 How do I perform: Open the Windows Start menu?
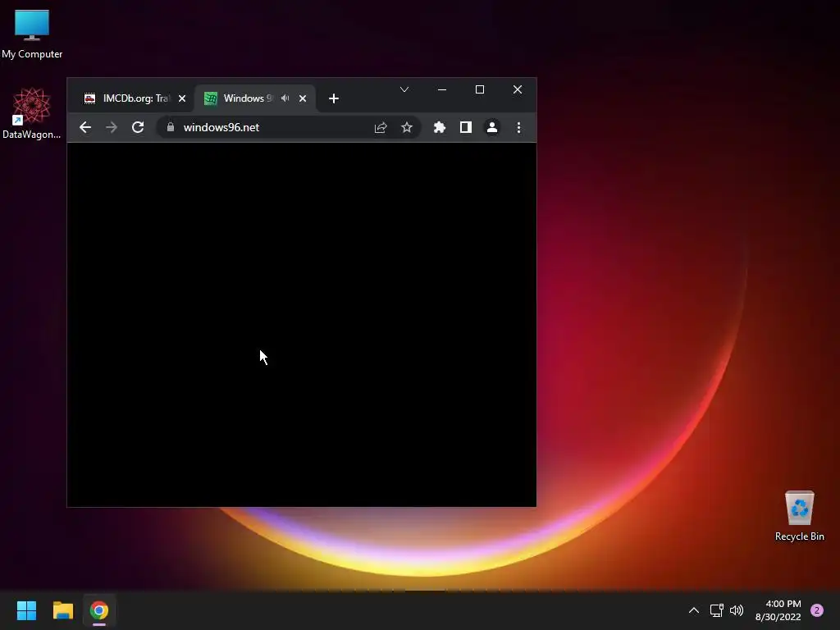coord(26,610)
